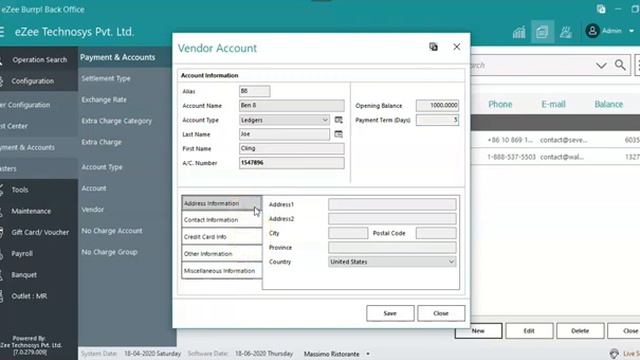Click the Last Name field

tap(284, 134)
